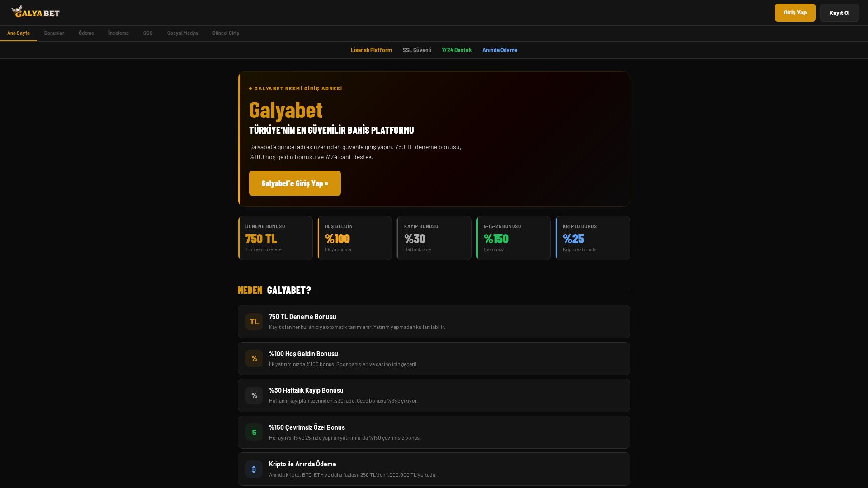The width and height of the screenshot is (868, 488).
Task: Click the green 5 icon for Çevrimsiz Bonus
Action: [254, 432]
